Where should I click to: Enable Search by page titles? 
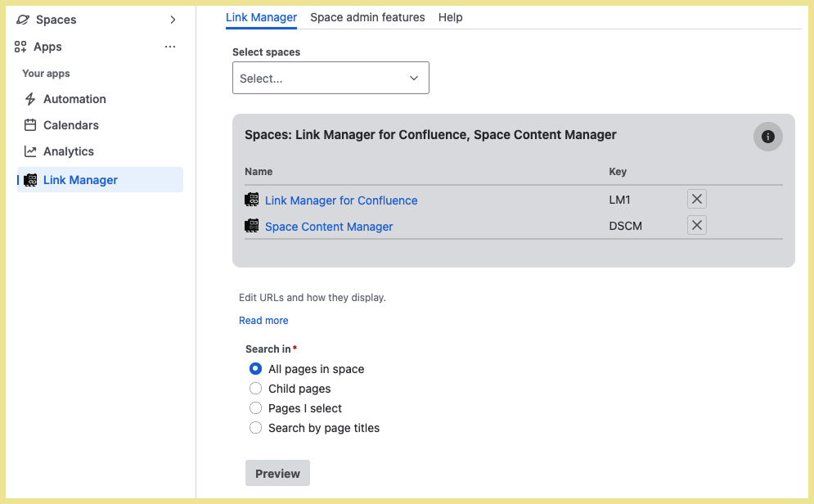pyautogui.click(x=255, y=428)
